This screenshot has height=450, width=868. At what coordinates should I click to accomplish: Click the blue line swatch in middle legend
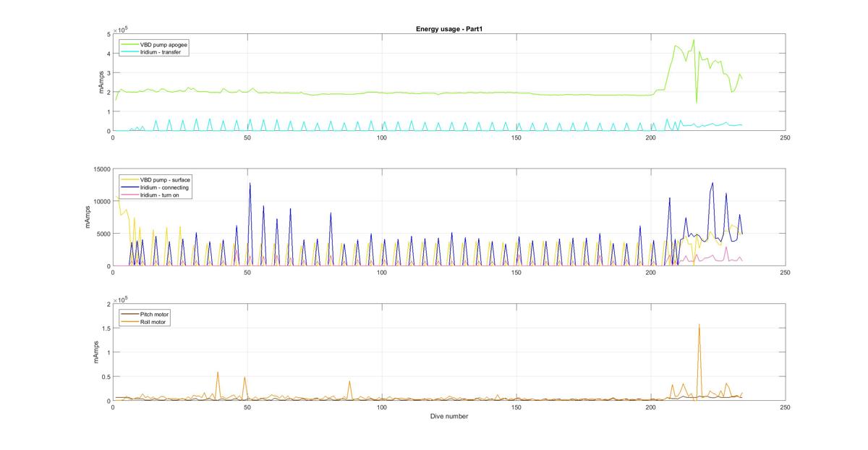[x=130, y=187]
